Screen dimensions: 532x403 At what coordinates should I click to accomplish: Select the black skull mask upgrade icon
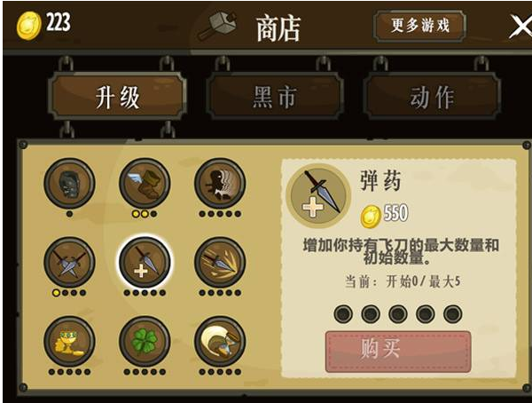[x=69, y=184]
